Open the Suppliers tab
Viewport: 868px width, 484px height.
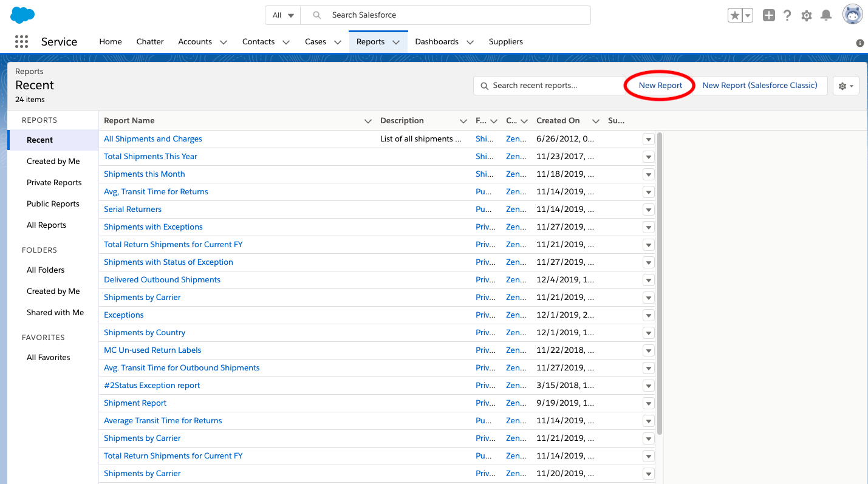coord(506,42)
